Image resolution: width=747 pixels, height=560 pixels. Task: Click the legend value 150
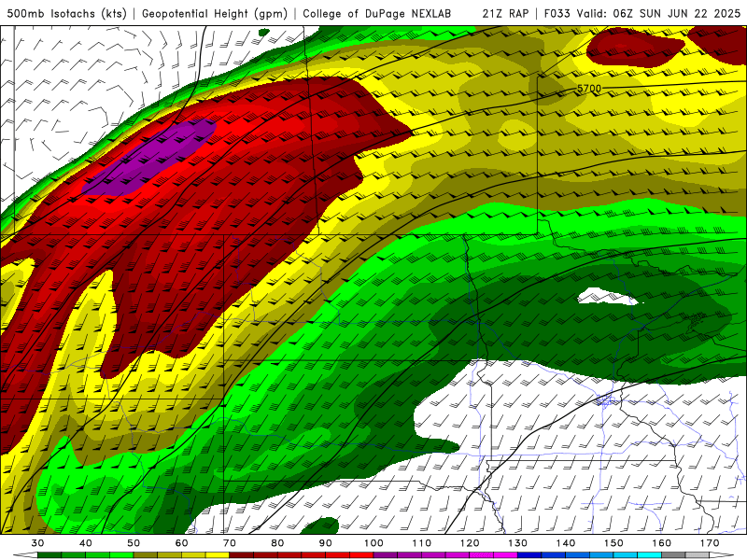pos(614,543)
